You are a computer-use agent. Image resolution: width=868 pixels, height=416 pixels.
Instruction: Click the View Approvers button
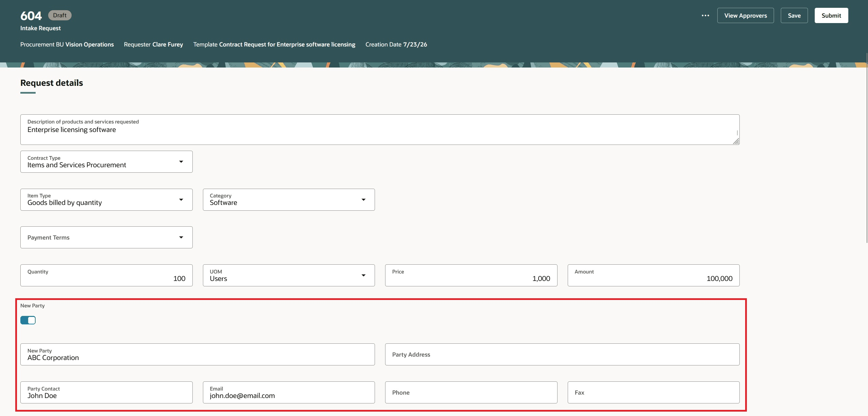click(746, 16)
